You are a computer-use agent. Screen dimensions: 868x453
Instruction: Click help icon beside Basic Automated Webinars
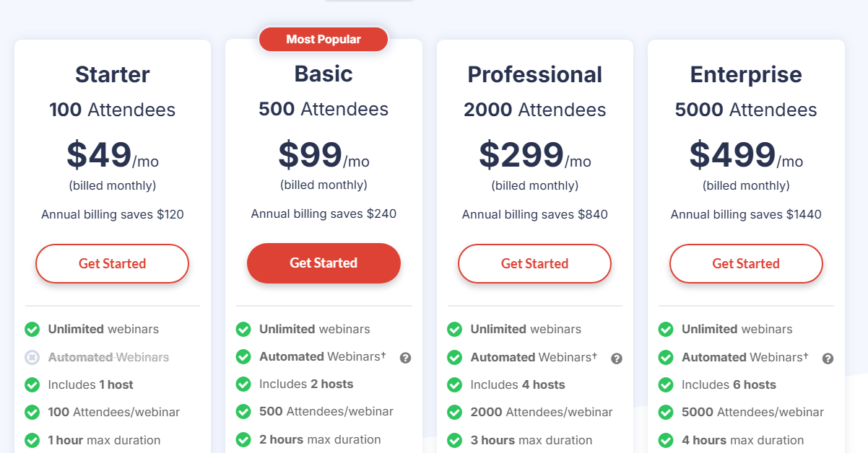405,358
